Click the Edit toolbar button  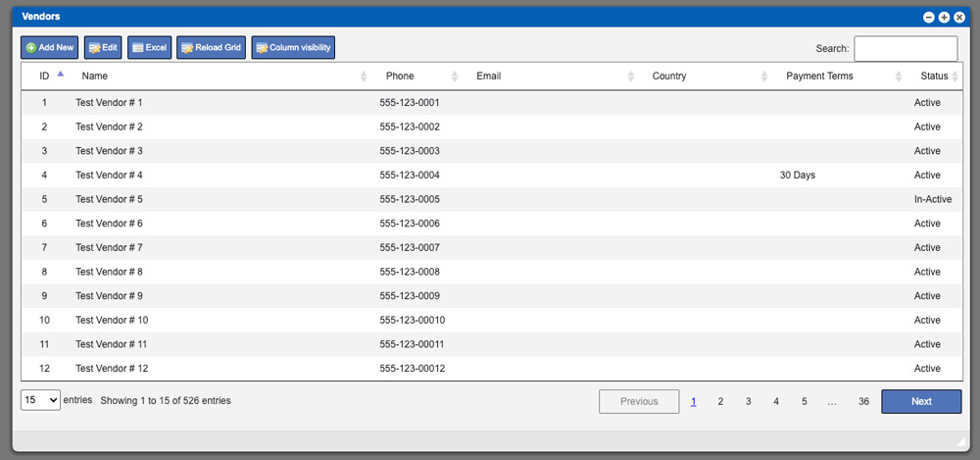[x=102, y=47]
